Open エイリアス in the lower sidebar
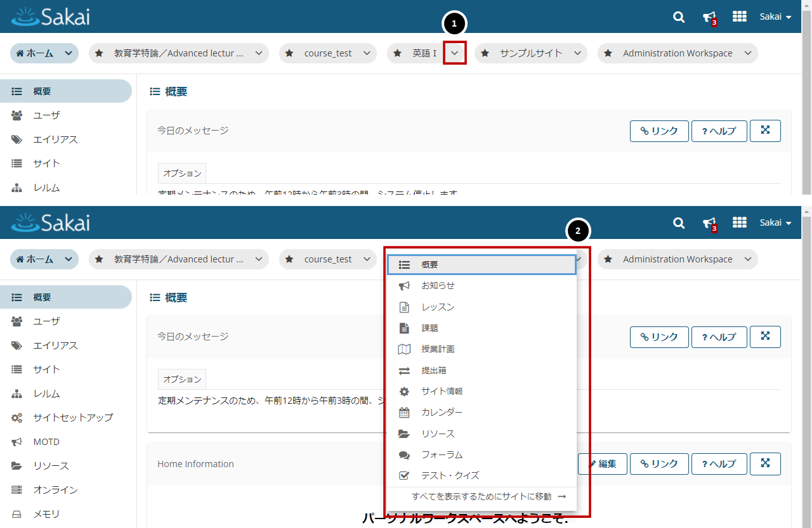 point(66,345)
